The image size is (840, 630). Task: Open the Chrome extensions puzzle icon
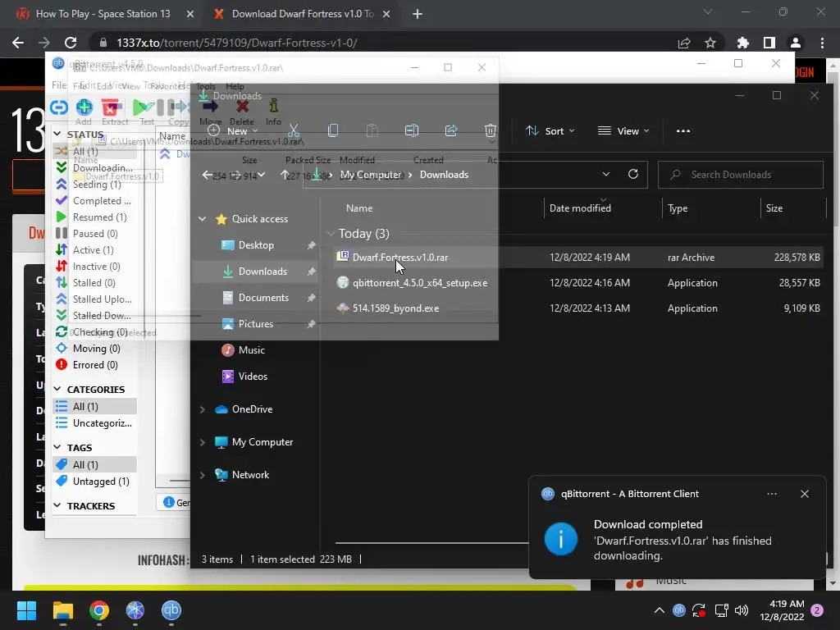tap(742, 43)
